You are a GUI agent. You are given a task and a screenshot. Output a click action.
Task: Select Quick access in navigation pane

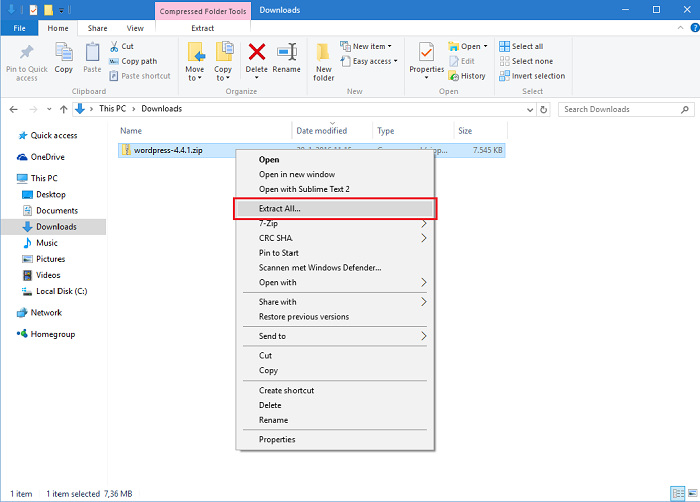pos(47,135)
